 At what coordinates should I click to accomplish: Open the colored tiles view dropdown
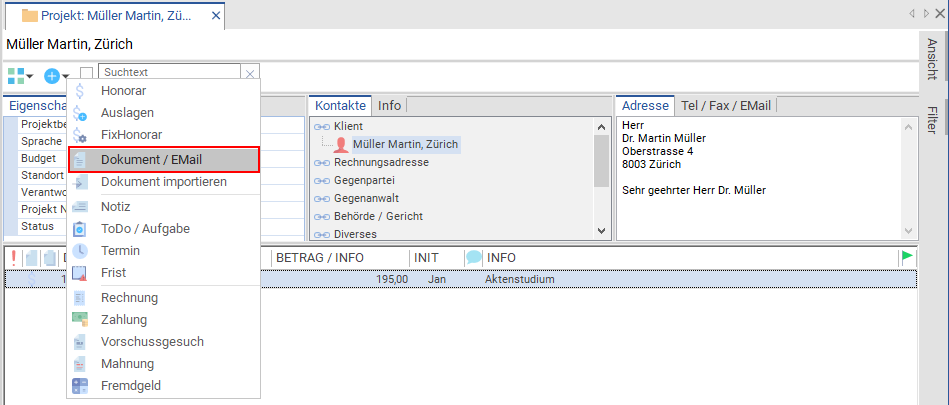pyautogui.click(x=20, y=76)
